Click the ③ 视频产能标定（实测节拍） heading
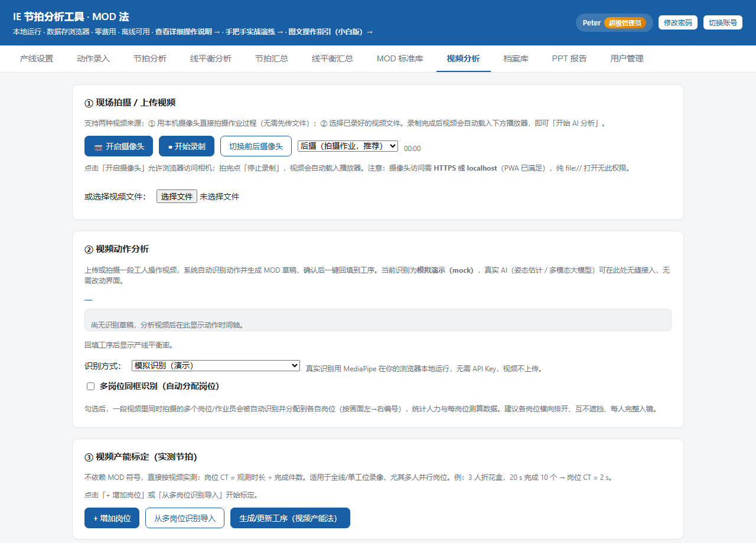Image resolution: width=756 pixels, height=543 pixels. tap(141, 457)
